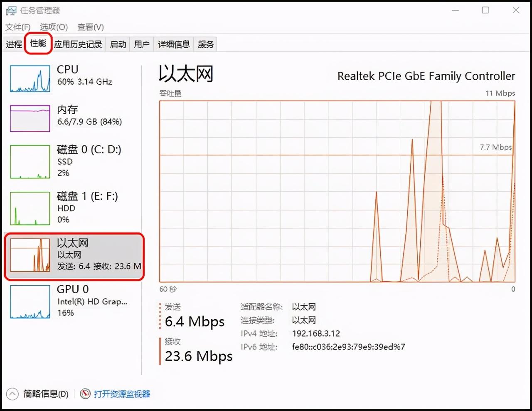Open the 选项(O) menu
532x411 pixels.
[52, 27]
